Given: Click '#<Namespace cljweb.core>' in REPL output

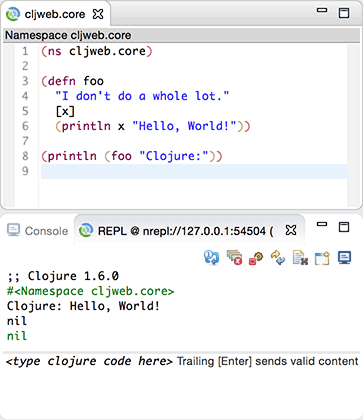Looking at the screenshot, I should [x=91, y=291].
